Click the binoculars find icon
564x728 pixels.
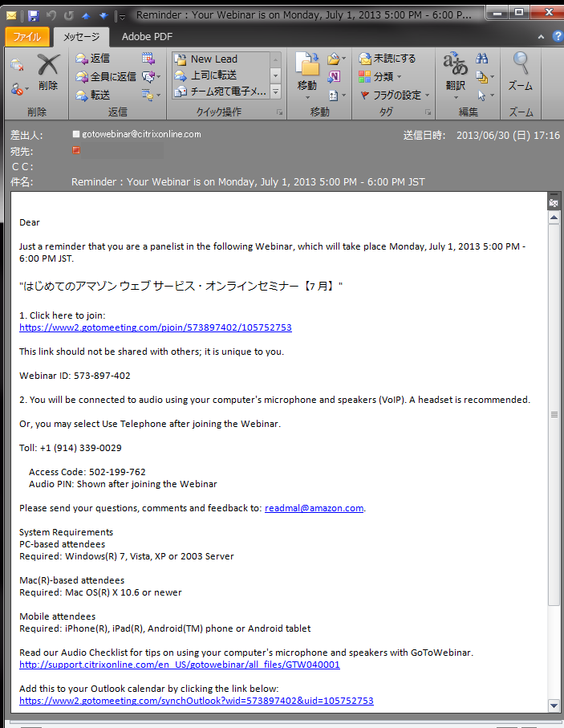[x=482, y=59]
